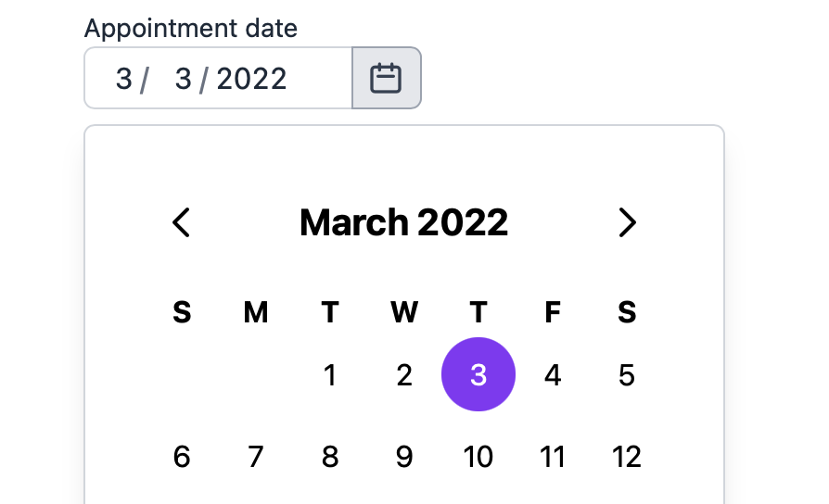829x504 pixels.
Task: Open the calendar picker icon button
Action: (x=386, y=78)
